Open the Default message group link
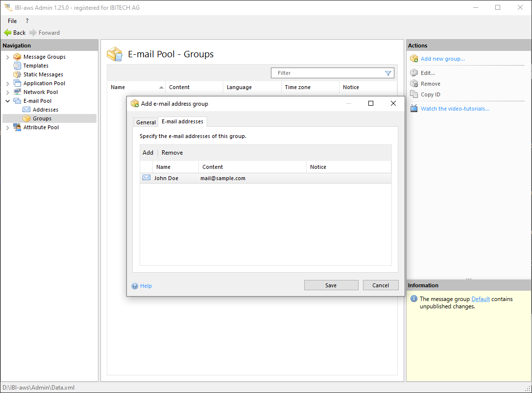This screenshot has height=393, width=532. [480, 299]
